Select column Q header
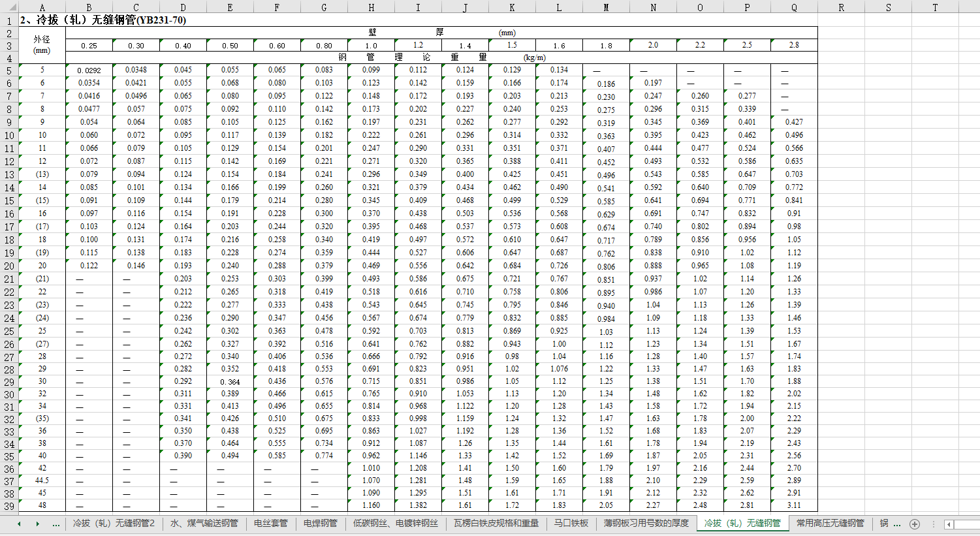The height and width of the screenshot is (536, 980). pos(794,7)
